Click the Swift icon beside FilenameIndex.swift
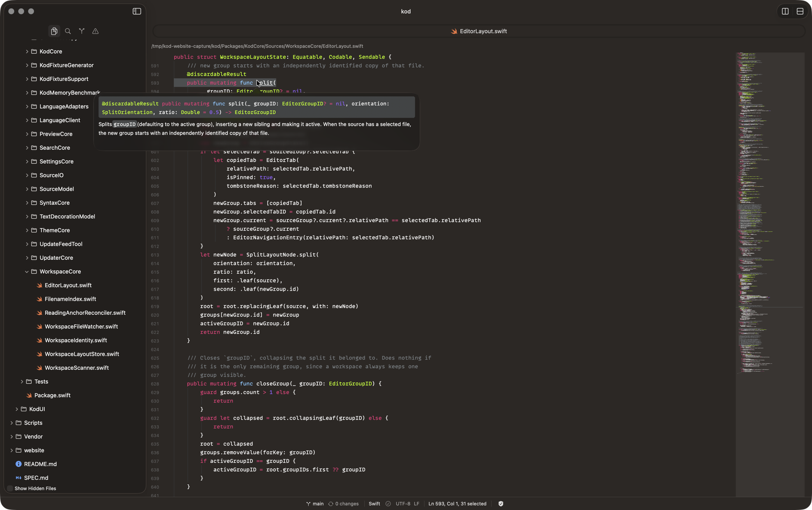Screen dimensions: 812x510 tap(39, 299)
